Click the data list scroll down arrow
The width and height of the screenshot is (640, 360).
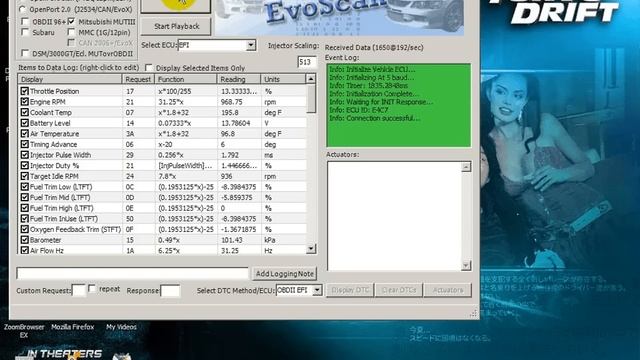click(x=311, y=248)
